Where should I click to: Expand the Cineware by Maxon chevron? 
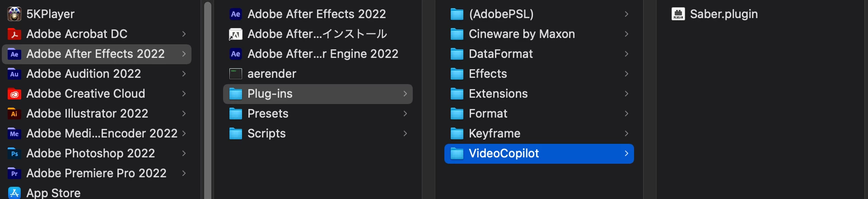(x=626, y=34)
